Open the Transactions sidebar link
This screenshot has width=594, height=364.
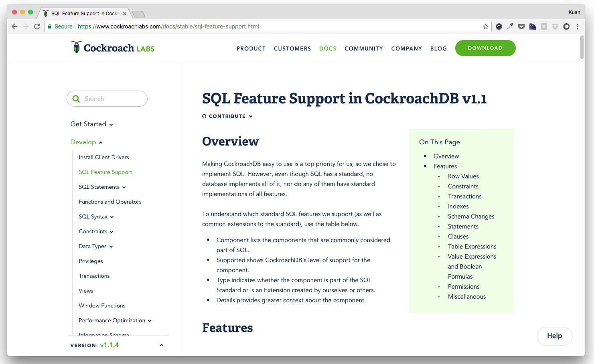pos(94,276)
